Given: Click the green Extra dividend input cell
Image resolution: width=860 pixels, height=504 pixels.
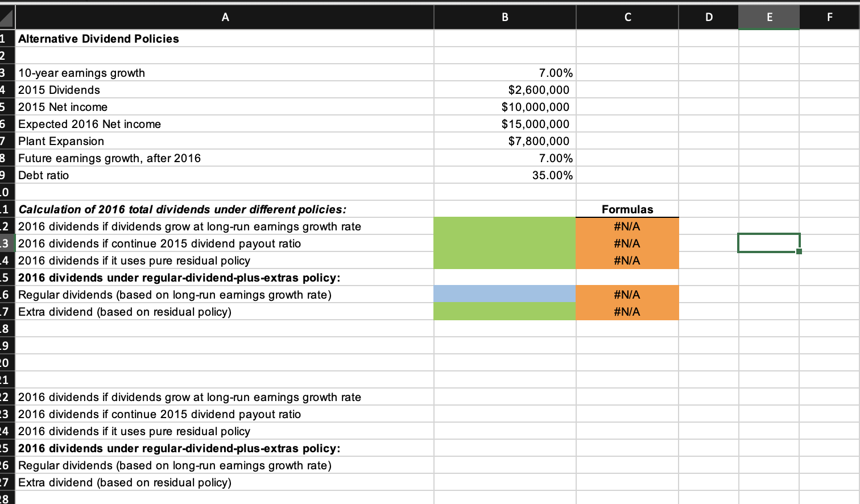Looking at the screenshot, I should [x=504, y=311].
